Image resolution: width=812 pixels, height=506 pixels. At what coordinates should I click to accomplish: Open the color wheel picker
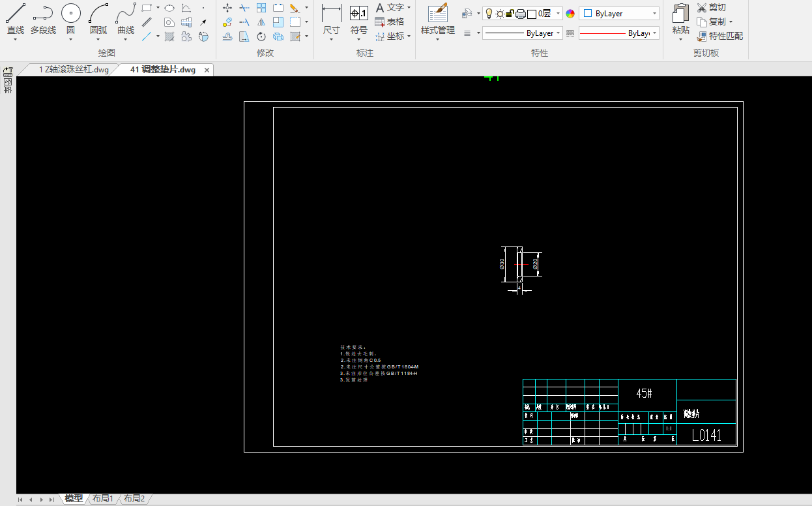click(x=570, y=14)
